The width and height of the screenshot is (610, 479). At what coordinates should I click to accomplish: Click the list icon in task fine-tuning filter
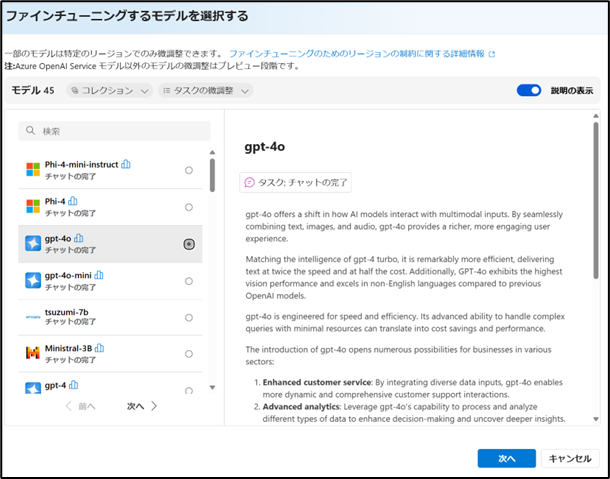coord(167,91)
